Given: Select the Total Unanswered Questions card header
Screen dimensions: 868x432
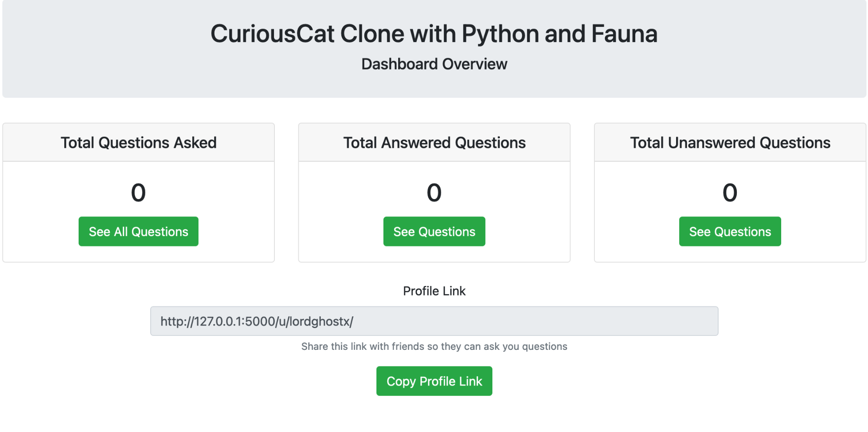Looking at the screenshot, I should point(730,143).
